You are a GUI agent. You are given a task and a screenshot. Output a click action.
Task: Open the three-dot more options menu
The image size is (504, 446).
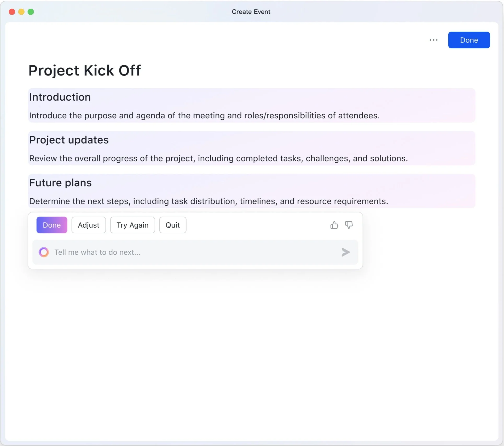pos(433,40)
